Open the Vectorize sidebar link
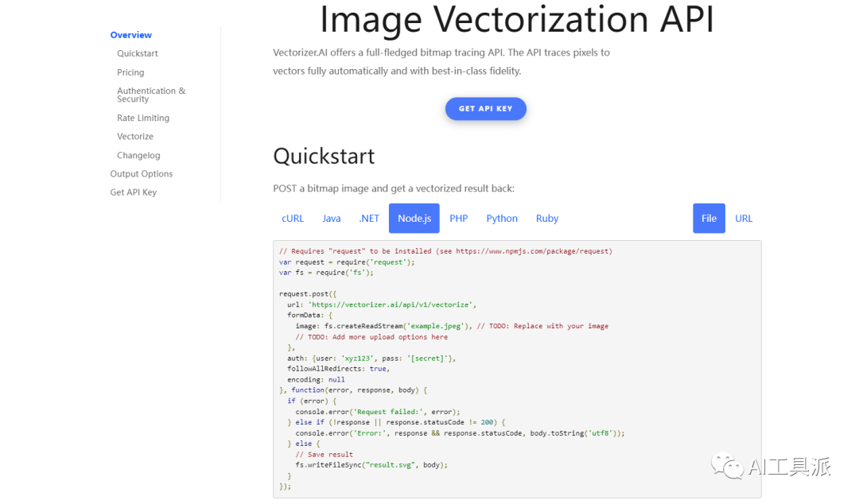859x504 pixels. [x=135, y=137]
